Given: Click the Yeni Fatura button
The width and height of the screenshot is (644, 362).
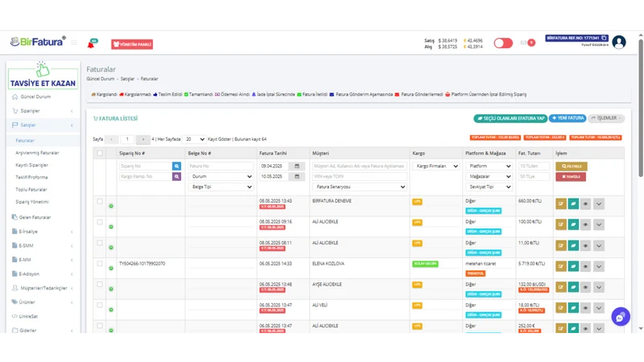Looking at the screenshot, I should [x=568, y=118].
